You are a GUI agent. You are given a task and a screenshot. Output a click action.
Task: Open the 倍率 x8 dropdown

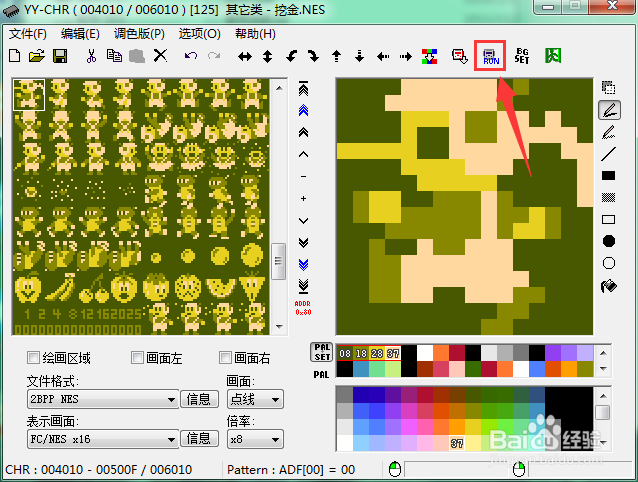(255, 439)
